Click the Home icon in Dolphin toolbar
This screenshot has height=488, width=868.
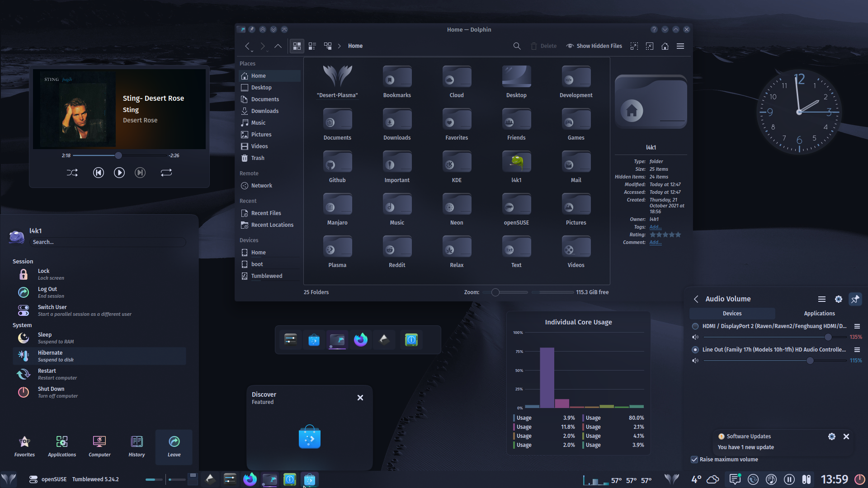click(665, 46)
